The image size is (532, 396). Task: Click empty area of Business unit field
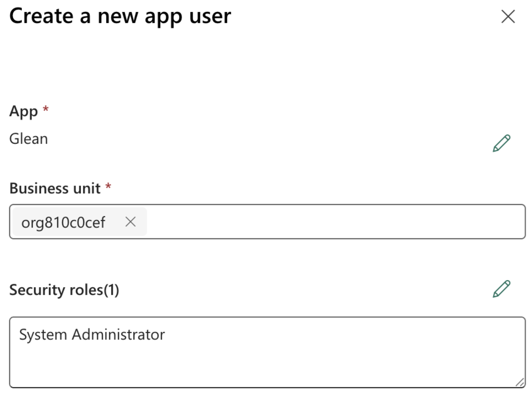pyautogui.click(x=334, y=222)
